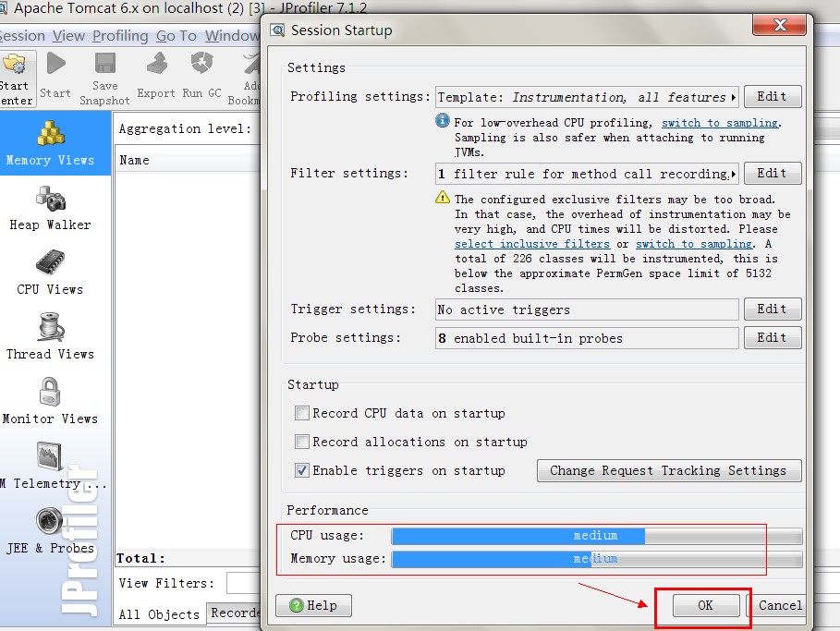Adjust the CPU usage slider
The height and width of the screenshot is (631, 840).
[596, 535]
